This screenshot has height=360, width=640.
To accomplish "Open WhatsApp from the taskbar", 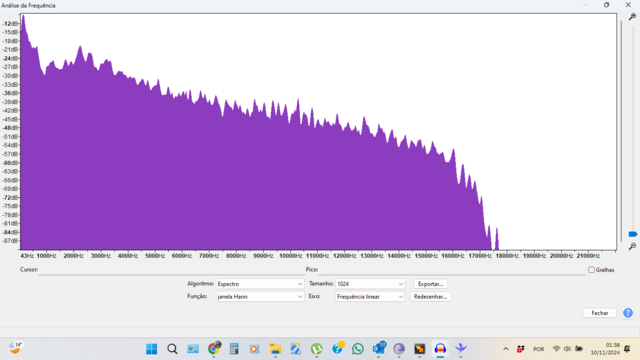I will tap(358, 349).
